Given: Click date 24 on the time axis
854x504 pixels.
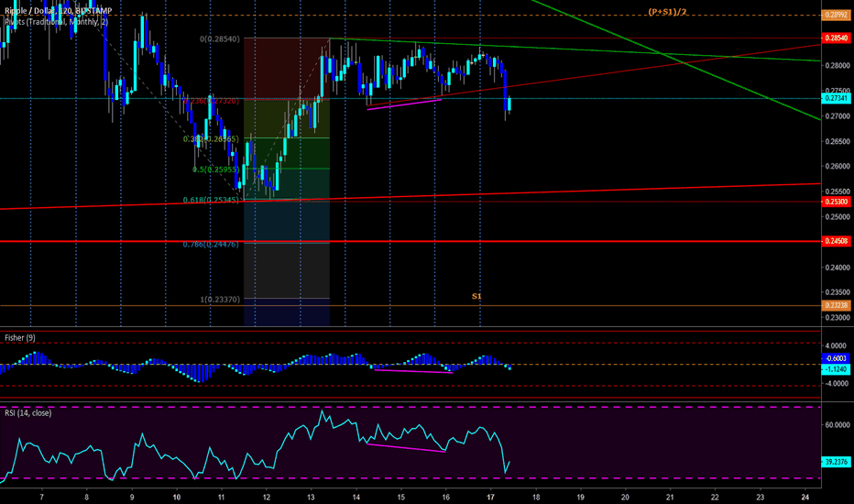Looking at the screenshot, I should pyautogui.click(x=805, y=497).
